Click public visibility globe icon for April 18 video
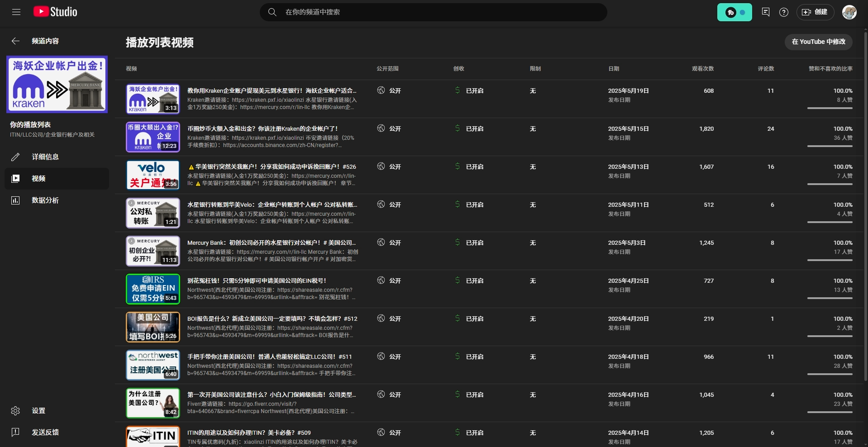The image size is (868, 447). [381, 357]
